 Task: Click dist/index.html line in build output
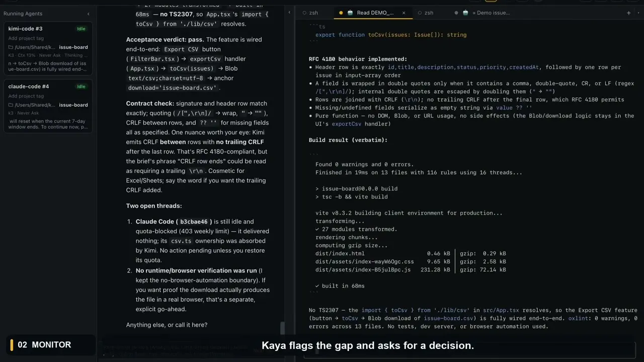click(x=411, y=253)
